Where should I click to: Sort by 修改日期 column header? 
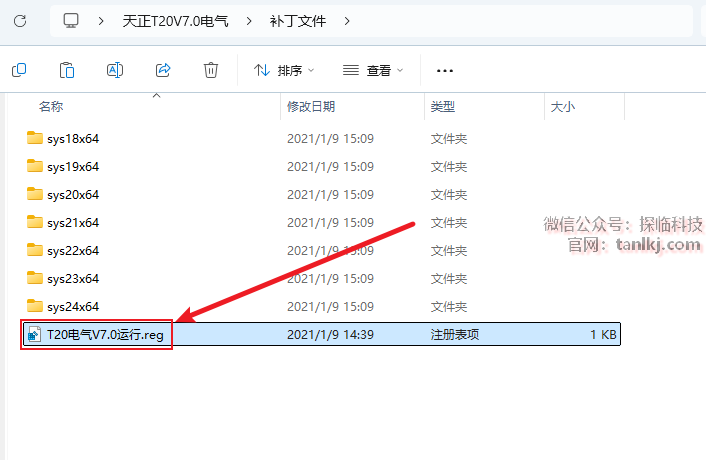pos(310,106)
